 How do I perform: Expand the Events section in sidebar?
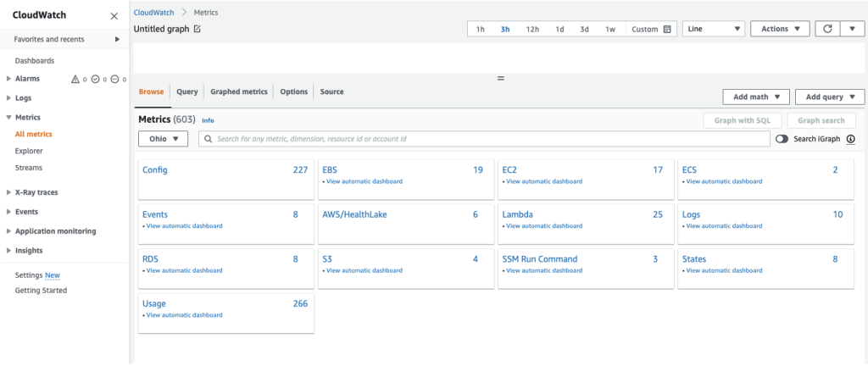tap(8, 212)
